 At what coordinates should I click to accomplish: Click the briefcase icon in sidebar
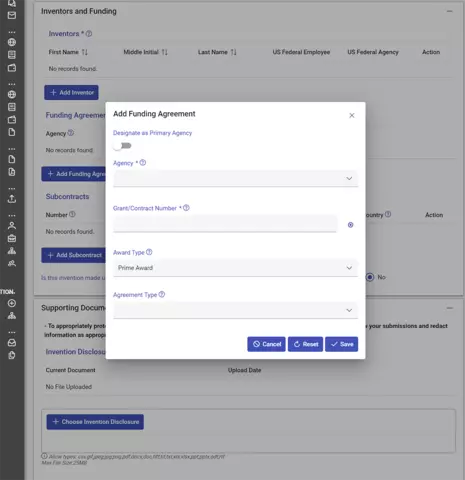coord(12,238)
